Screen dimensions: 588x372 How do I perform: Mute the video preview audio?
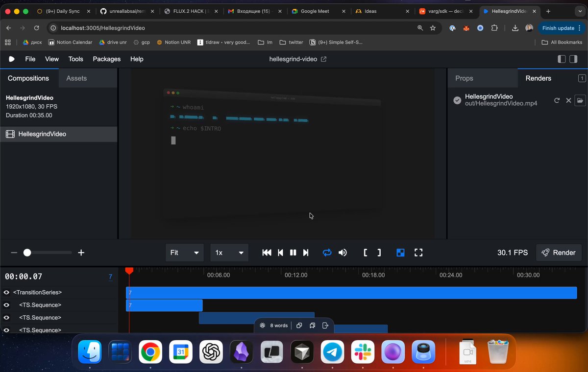(x=343, y=253)
